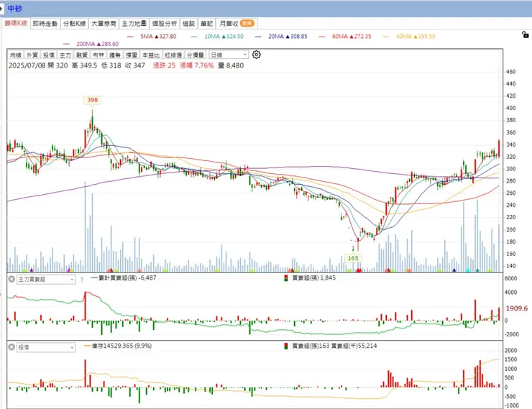Toggle the 投信 button in the chart toolbar
Image resolution: width=532 pixels, height=409 pixels.
point(48,55)
